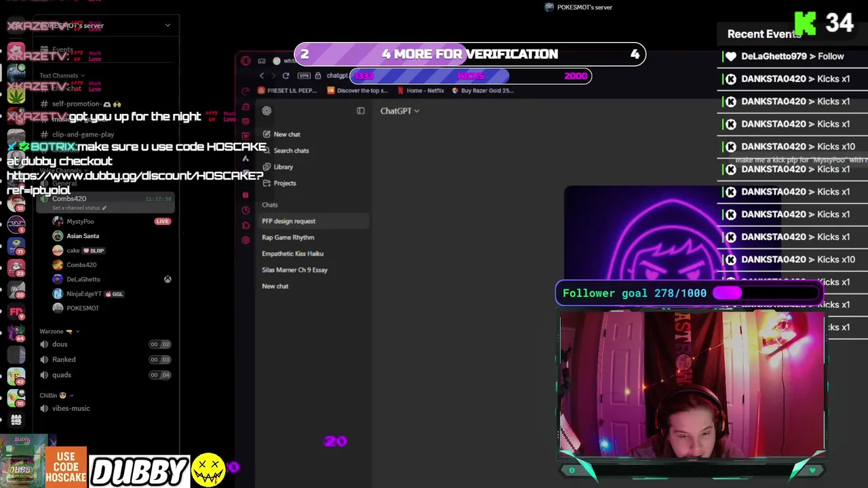Open the cannabis leaf server icon
This screenshot has width=868, height=488.
click(16, 95)
